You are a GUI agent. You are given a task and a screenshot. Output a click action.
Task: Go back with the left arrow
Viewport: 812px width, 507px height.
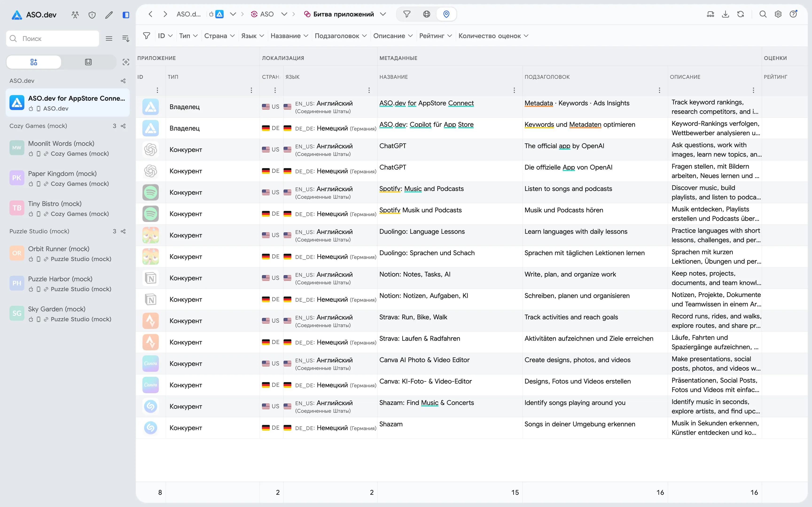150,14
